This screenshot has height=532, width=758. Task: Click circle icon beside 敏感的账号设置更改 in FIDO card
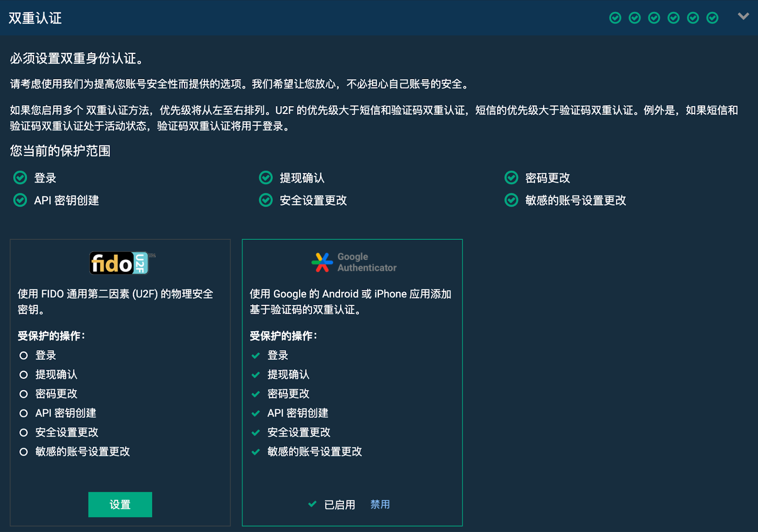pyautogui.click(x=24, y=452)
